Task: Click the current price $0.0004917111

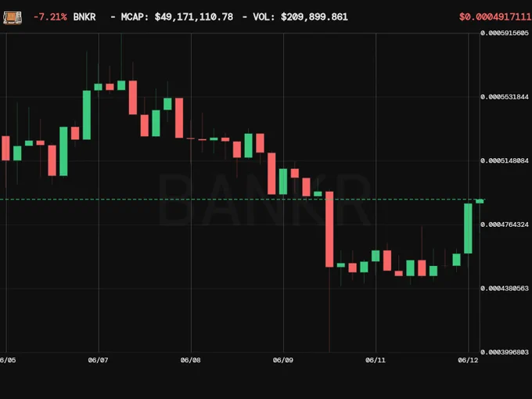Action: (x=495, y=17)
